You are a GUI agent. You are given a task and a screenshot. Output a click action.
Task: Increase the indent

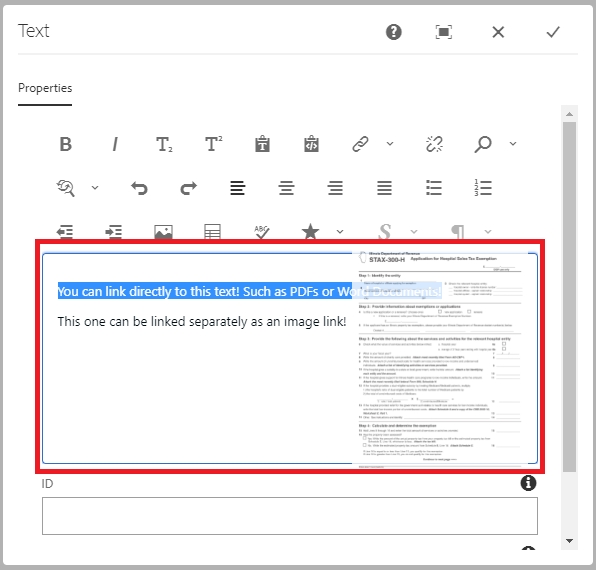114,232
